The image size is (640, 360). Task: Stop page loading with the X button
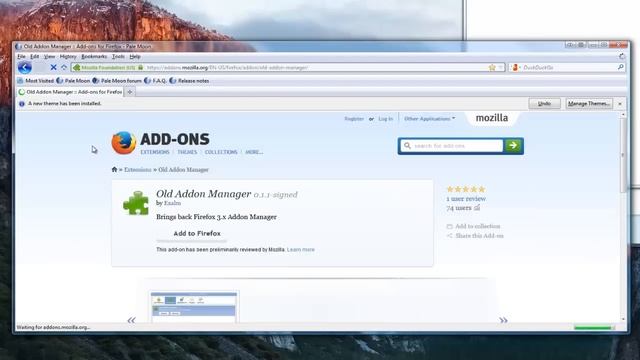[x=53, y=67]
